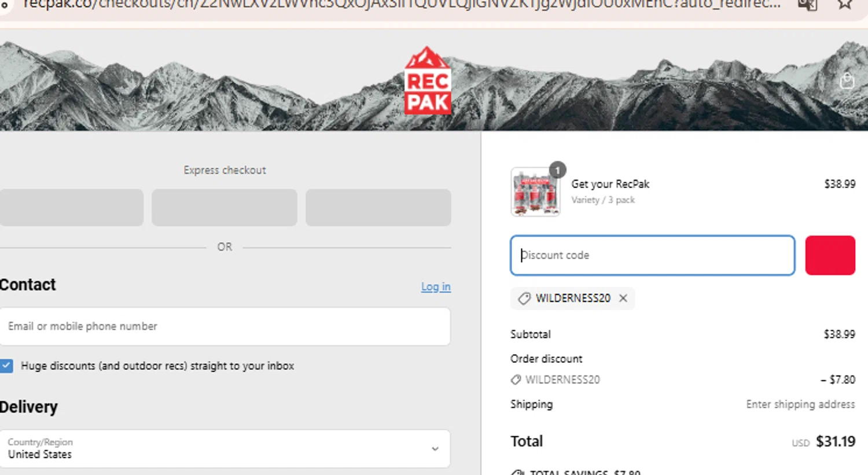The height and width of the screenshot is (475, 868).
Task: Select the applied WILDERNESS20 code under Order discount
Action: click(562, 380)
